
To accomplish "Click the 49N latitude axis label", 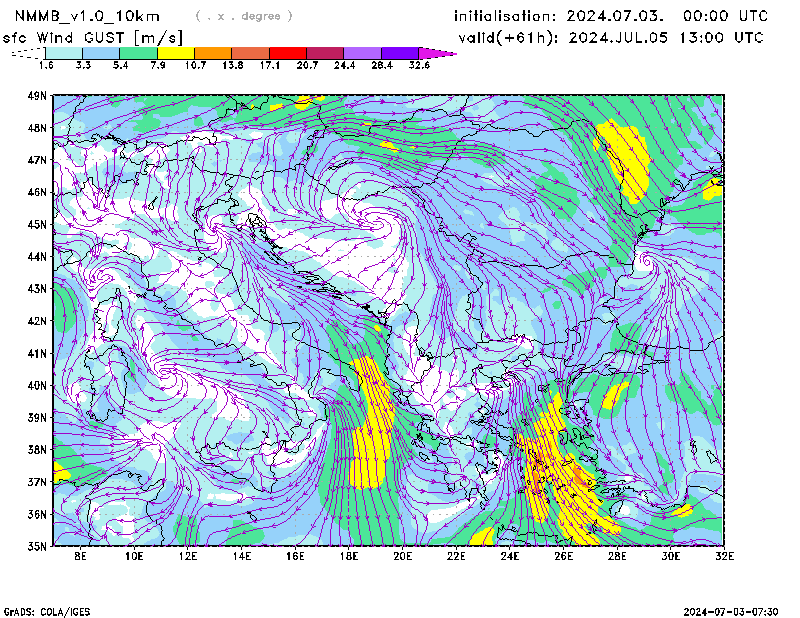I will pos(38,96).
